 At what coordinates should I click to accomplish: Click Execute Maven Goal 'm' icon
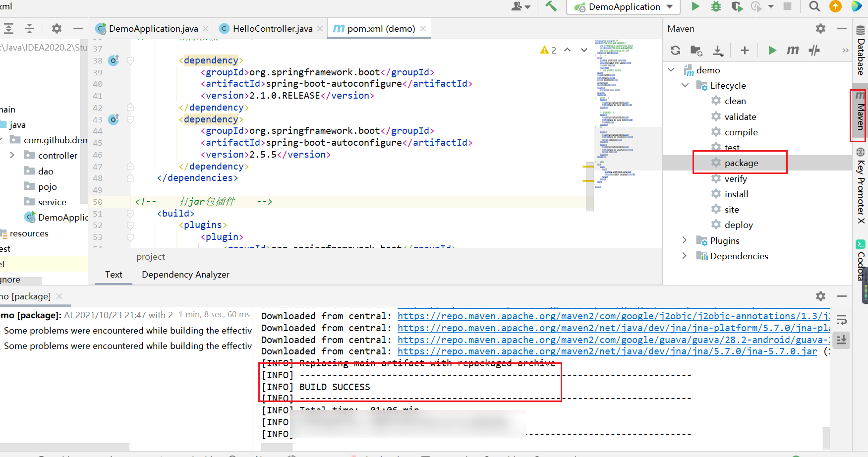(793, 51)
